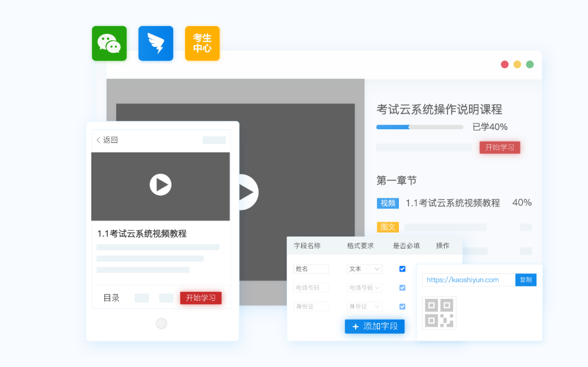The width and height of the screenshot is (588, 367).
Task: Go back using the 返回 link
Action: [107, 140]
